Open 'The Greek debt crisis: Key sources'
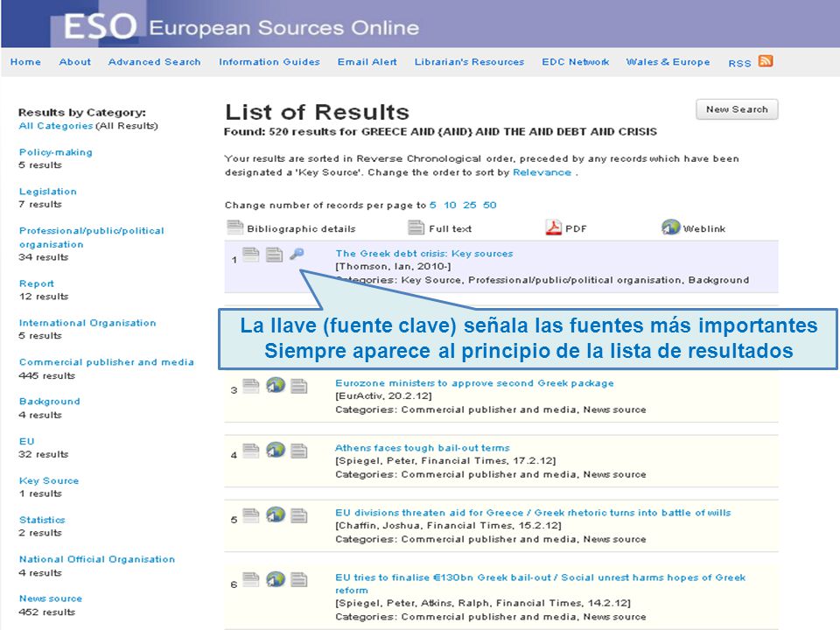 tap(424, 254)
